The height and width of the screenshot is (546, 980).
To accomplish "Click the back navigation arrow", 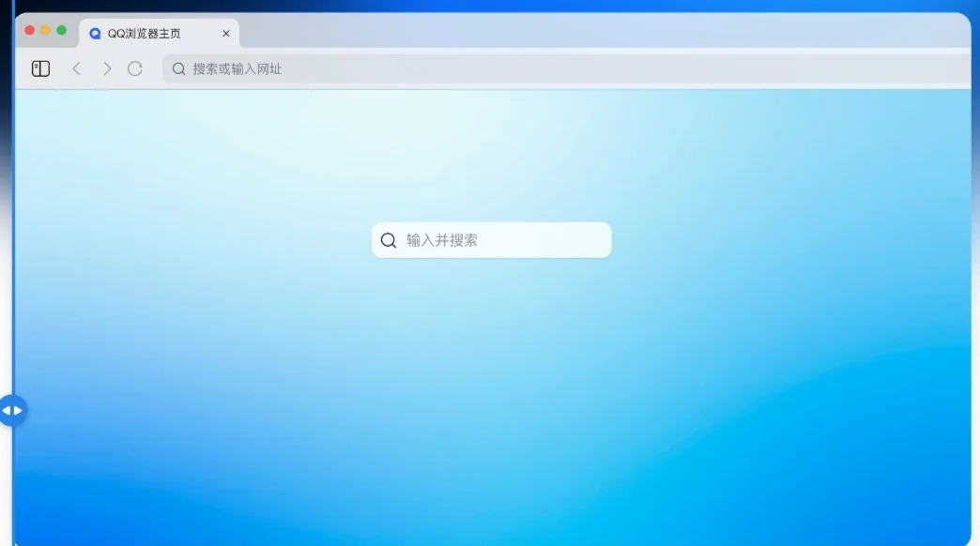I will tap(76, 68).
